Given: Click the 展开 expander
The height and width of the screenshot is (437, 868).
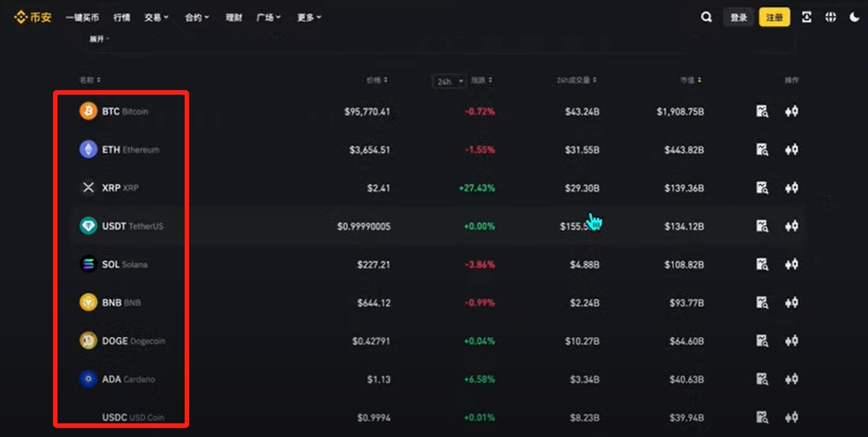Looking at the screenshot, I should [99, 39].
